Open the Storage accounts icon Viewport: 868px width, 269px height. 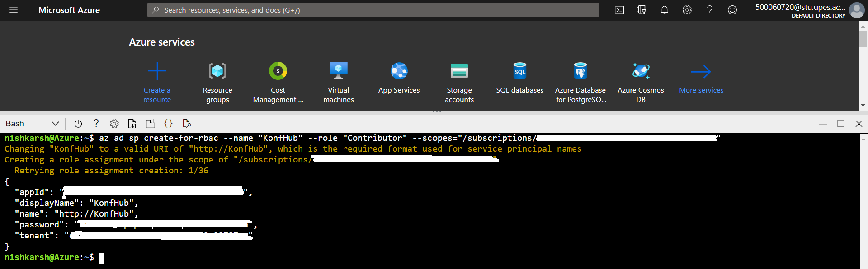coord(459,71)
